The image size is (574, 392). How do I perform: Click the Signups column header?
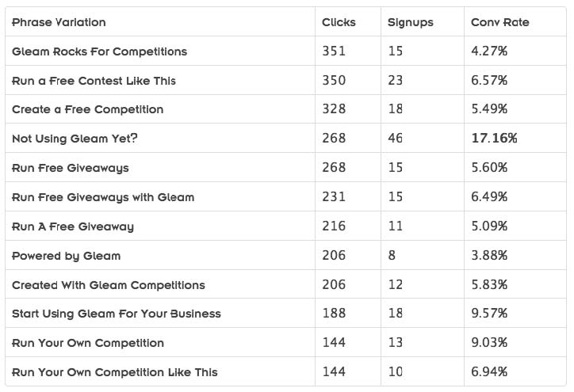(411, 23)
